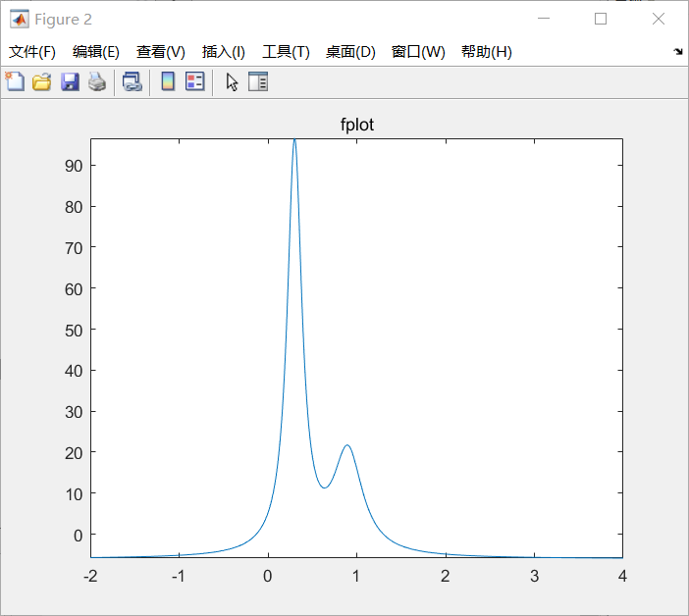Open file with the folder icon

coord(42,82)
